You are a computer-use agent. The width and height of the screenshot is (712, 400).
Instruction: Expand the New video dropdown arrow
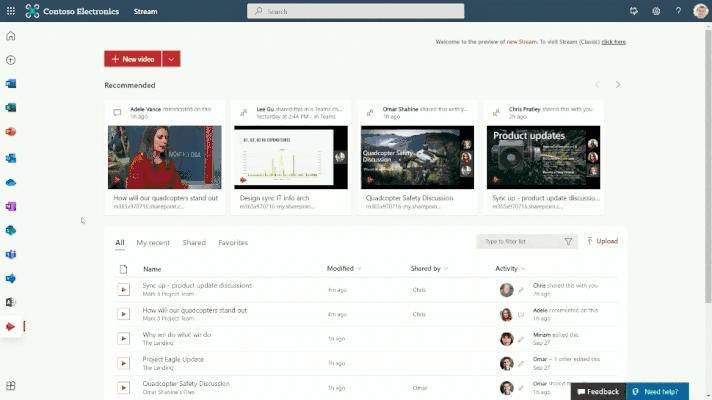pos(171,59)
